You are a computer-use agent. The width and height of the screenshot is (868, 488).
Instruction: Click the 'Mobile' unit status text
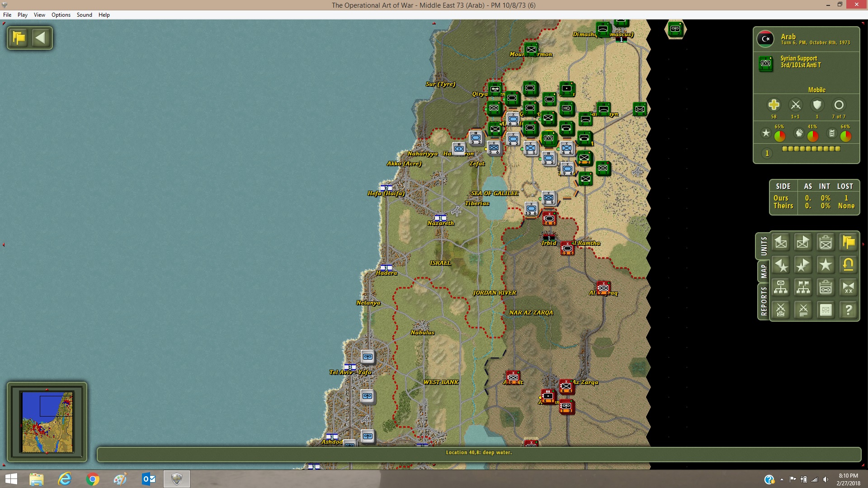pos(817,90)
